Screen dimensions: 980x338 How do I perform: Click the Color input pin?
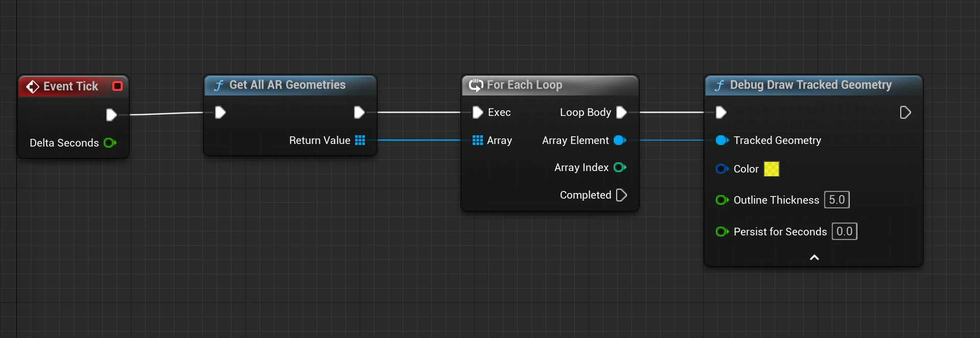[722, 169]
